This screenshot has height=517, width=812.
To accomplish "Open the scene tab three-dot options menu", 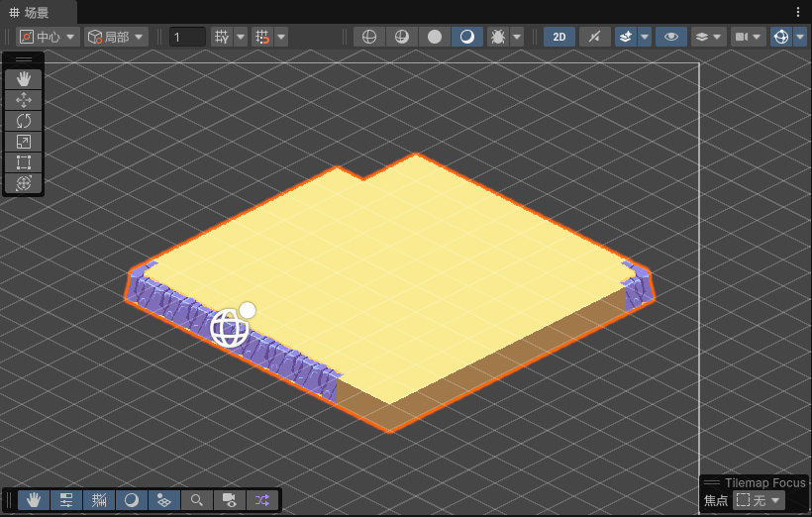I will pyautogui.click(x=797, y=12).
